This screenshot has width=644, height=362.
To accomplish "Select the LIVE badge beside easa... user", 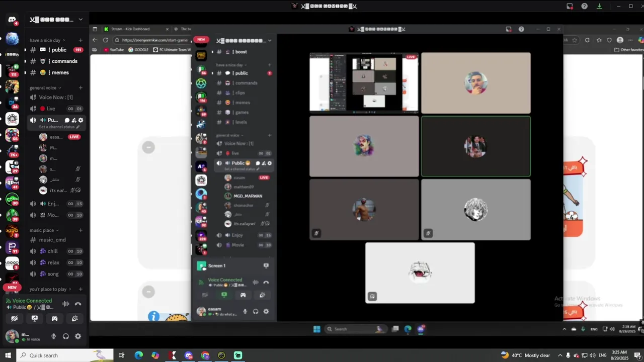I will point(74,137).
